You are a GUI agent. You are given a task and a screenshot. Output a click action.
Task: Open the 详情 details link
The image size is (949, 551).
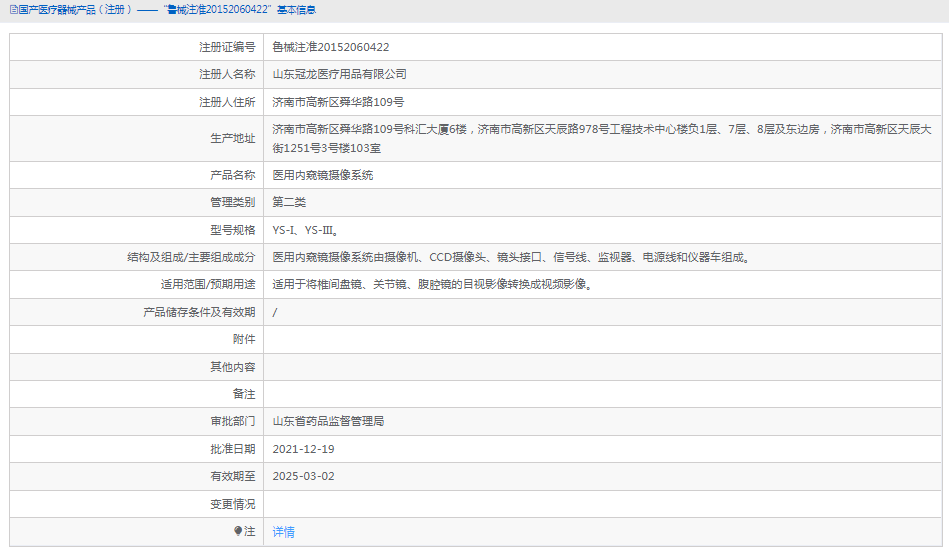click(283, 532)
